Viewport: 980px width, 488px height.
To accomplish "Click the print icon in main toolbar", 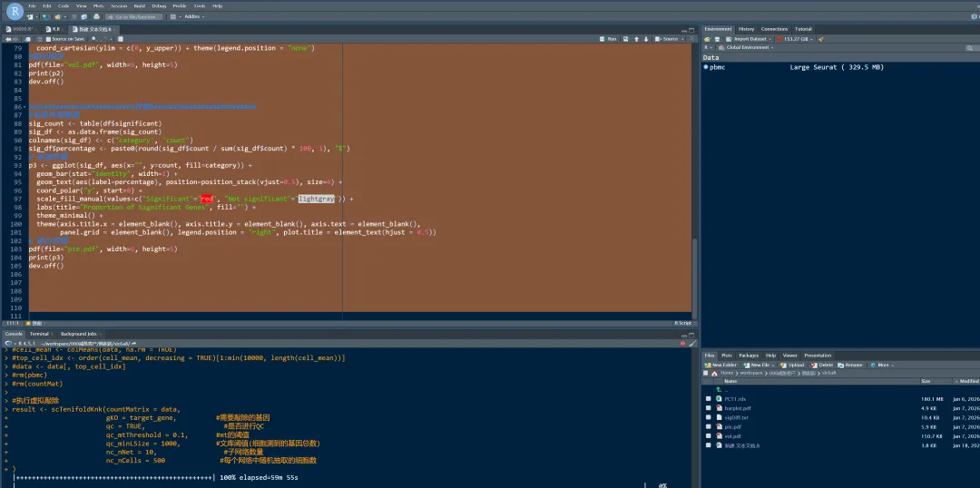I will tap(96, 16).
